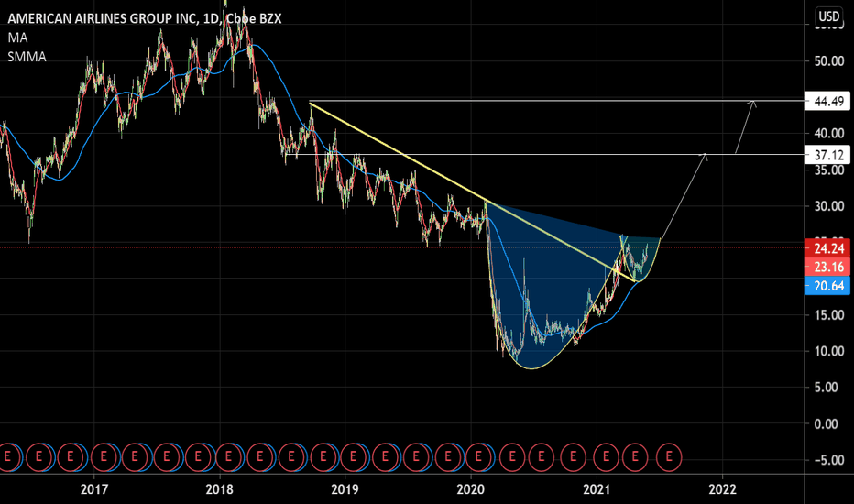Click the American Airlines Group Inc symbol title
The image size is (854, 504).
tap(145, 18)
